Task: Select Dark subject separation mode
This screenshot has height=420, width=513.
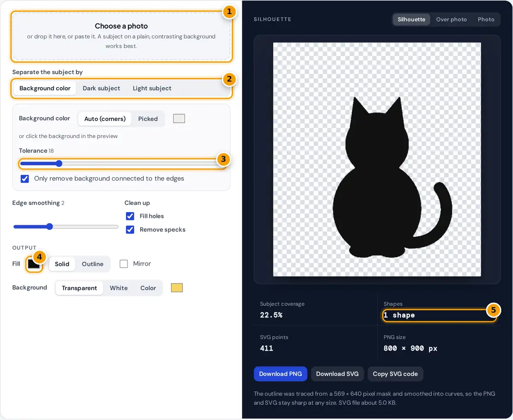Action: (x=101, y=88)
